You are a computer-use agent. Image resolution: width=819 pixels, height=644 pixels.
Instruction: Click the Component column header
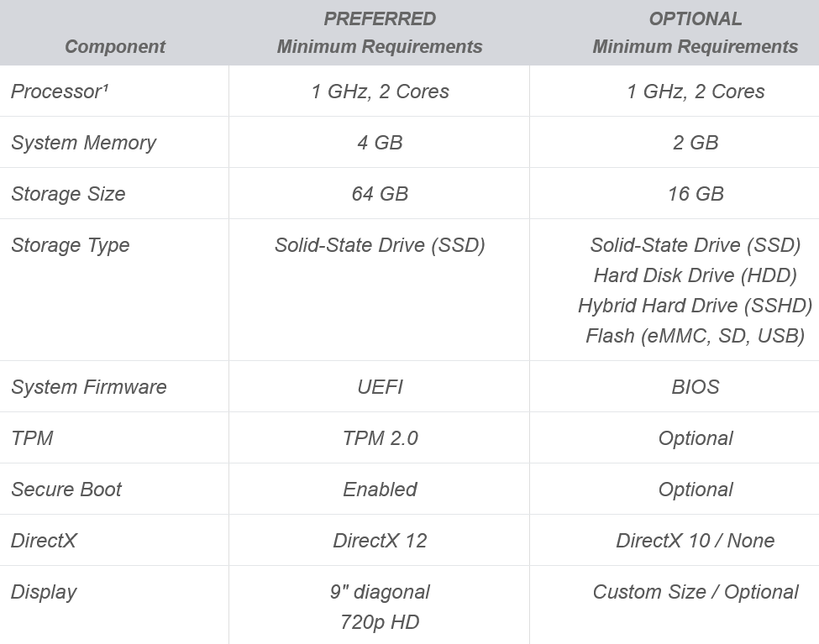pyautogui.click(x=115, y=46)
